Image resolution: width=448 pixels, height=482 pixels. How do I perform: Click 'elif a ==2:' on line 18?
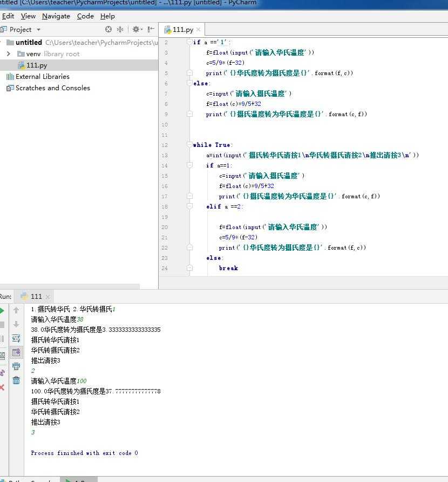click(x=225, y=206)
